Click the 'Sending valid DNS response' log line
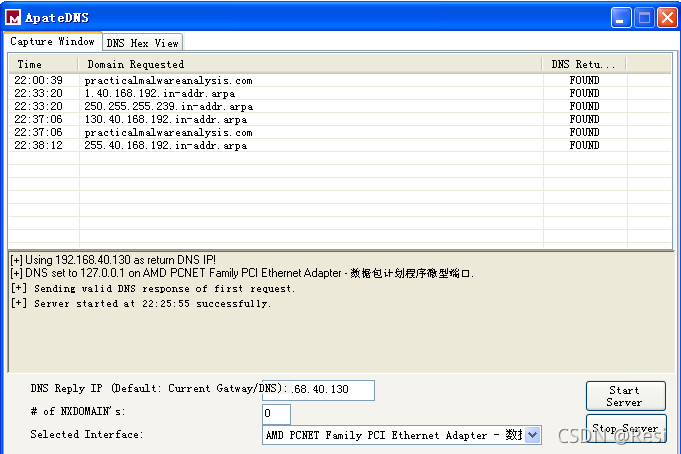The width and height of the screenshot is (681, 454). pos(153,288)
